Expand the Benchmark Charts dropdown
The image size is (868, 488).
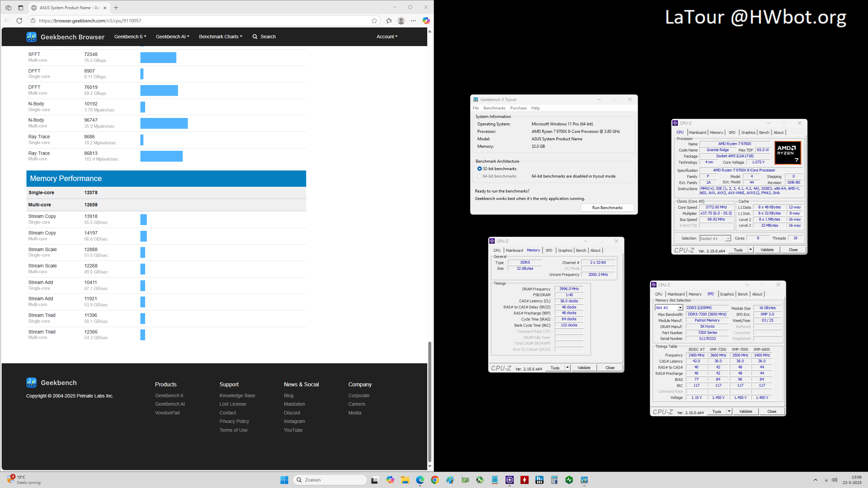coord(221,37)
